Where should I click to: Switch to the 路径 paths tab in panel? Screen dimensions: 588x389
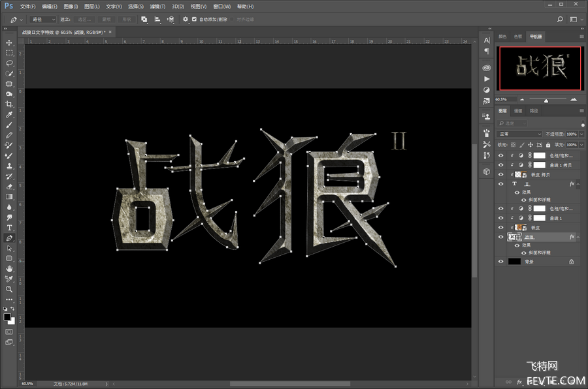[x=534, y=110]
